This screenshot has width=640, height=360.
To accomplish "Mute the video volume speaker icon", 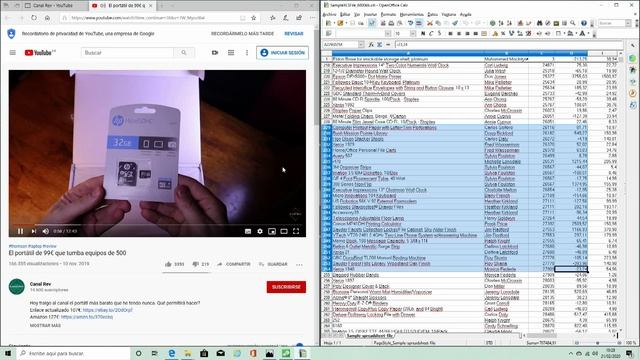I will (46, 231).
